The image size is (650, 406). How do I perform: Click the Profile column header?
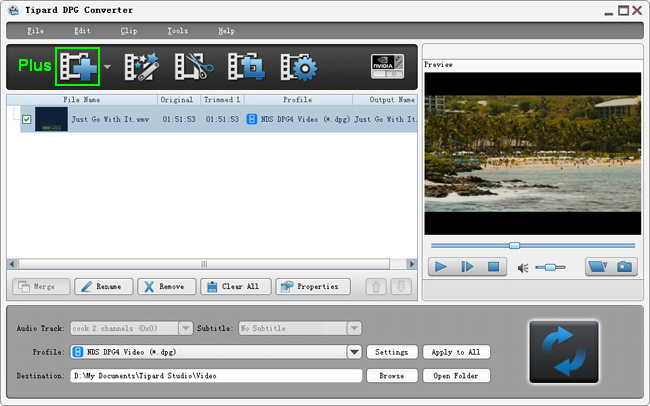[x=298, y=100]
